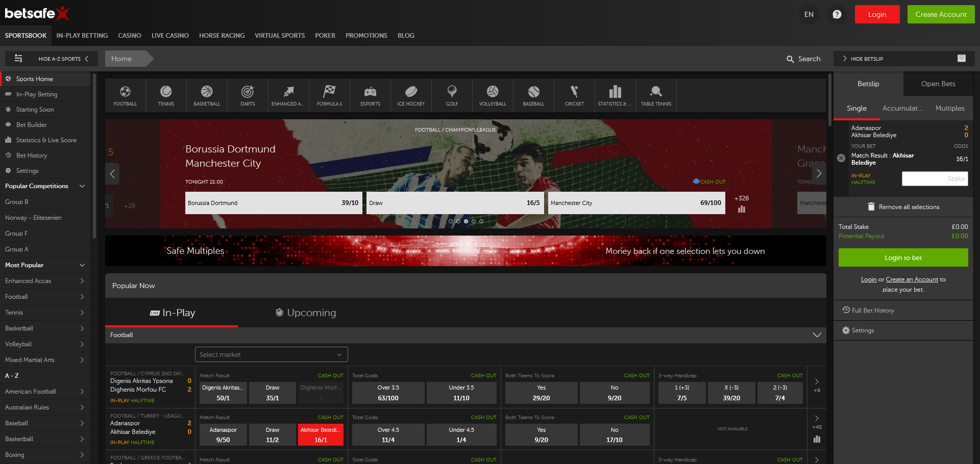Open the Select market dropdown
The height and width of the screenshot is (464, 980).
(272, 354)
